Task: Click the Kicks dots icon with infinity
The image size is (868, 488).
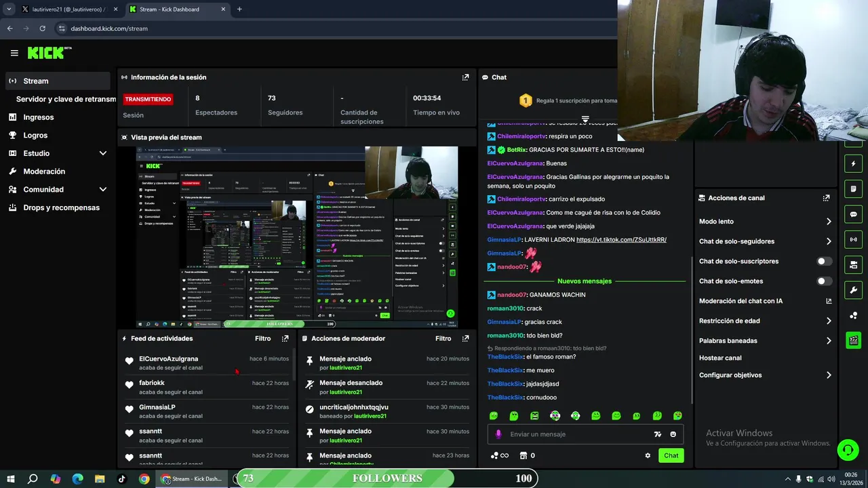Action: click(x=500, y=455)
